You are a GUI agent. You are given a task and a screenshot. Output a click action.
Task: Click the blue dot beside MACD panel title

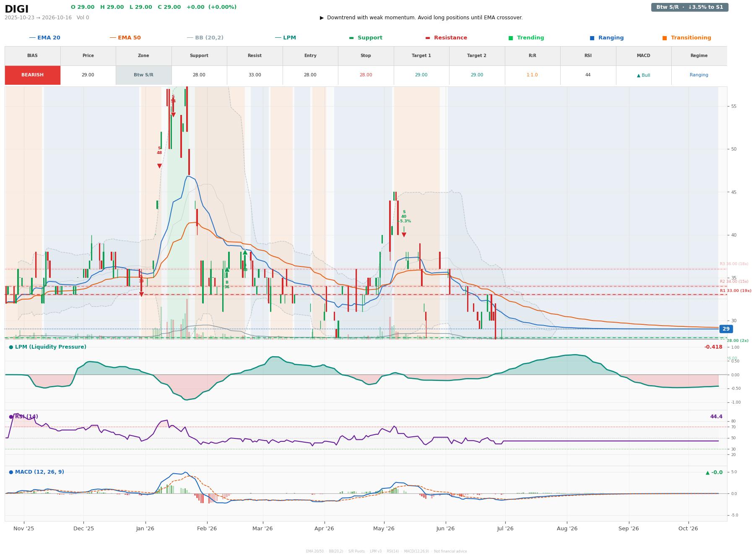pyautogui.click(x=11, y=472)
